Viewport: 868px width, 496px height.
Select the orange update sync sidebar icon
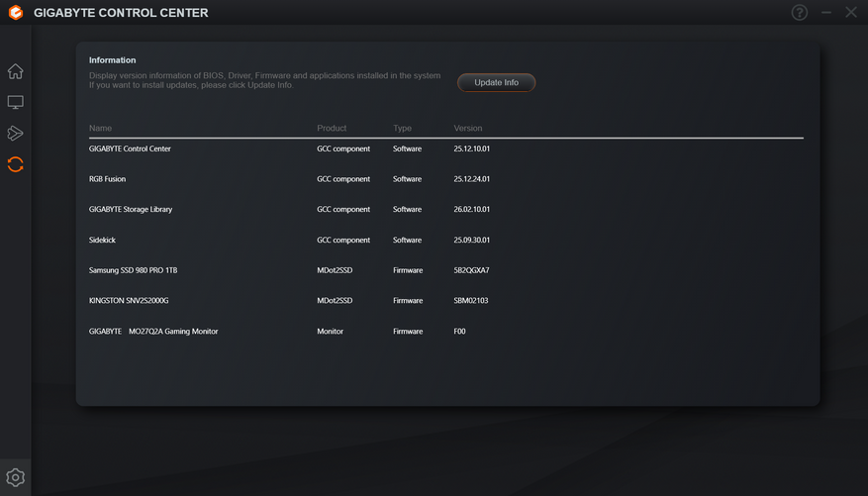pos(15,164)
